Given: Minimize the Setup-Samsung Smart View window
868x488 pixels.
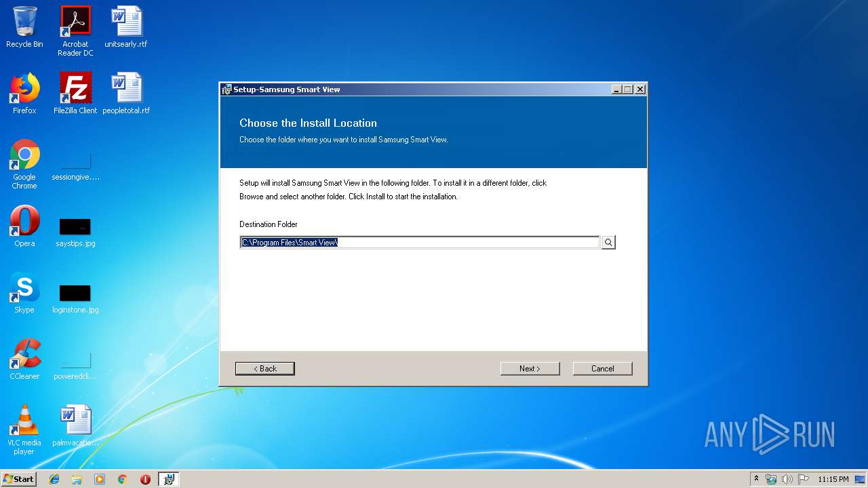Looking at the screenshot, I should 616,89.
